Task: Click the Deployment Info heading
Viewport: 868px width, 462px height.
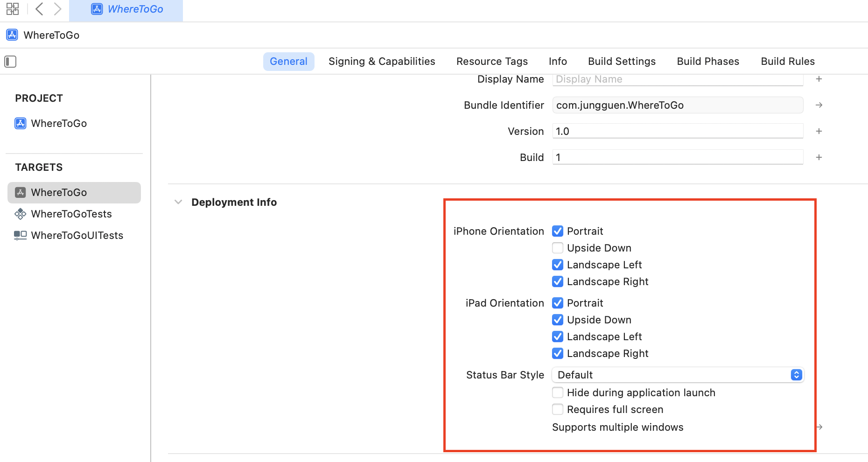Action: coord(234,202)
